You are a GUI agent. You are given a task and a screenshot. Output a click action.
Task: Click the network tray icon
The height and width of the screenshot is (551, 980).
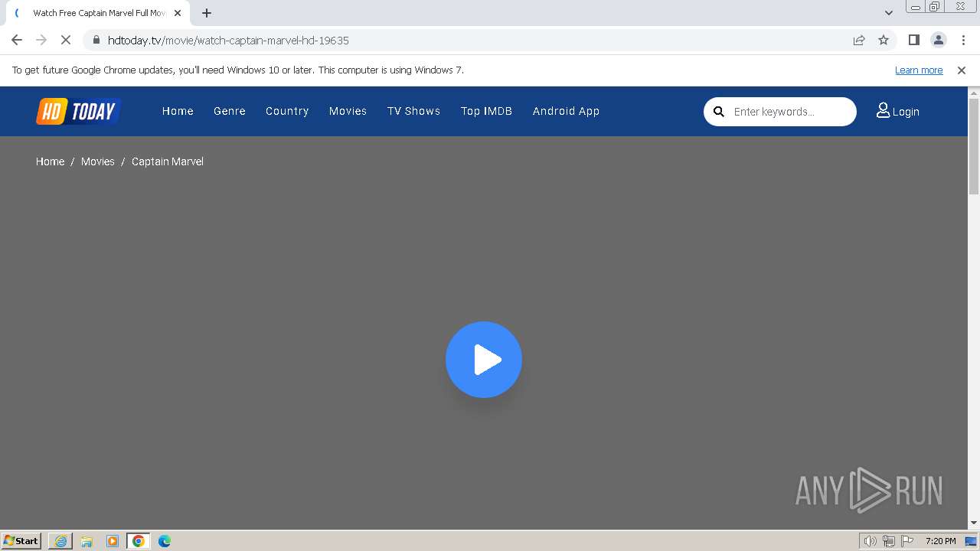coord(889,541)
